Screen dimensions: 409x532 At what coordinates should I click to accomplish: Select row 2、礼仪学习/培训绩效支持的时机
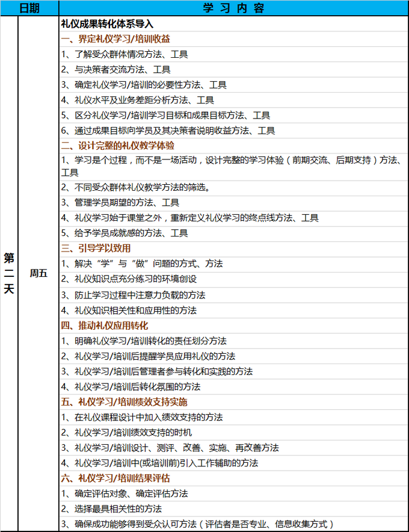(127, 432)
